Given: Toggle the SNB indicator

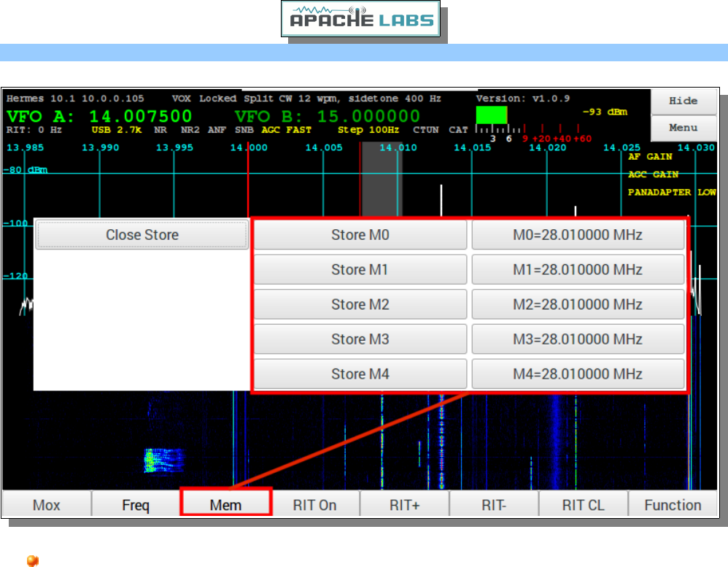Looking at the screenshot, I should [x=244, y=130].
